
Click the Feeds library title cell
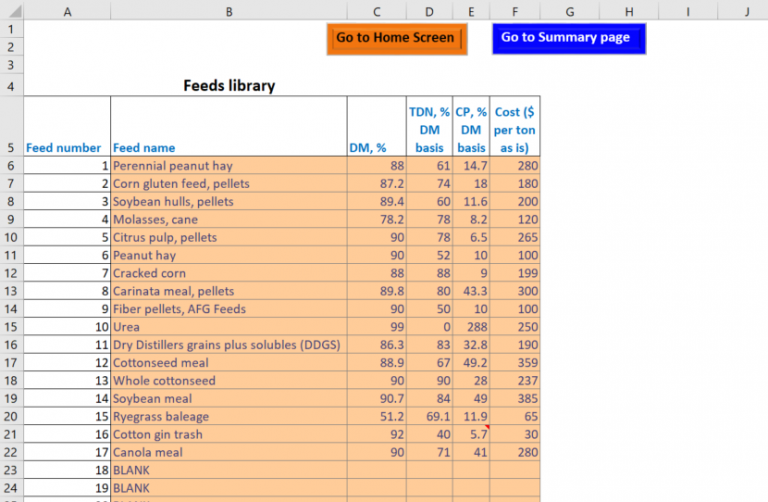pyautogui.click(x=228, y=86)
